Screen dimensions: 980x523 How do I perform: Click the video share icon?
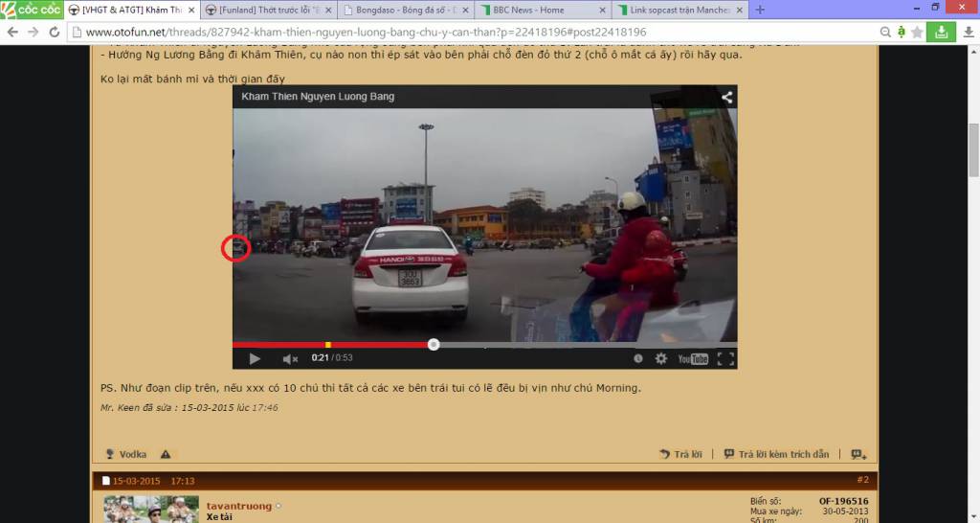click(727, 97)
